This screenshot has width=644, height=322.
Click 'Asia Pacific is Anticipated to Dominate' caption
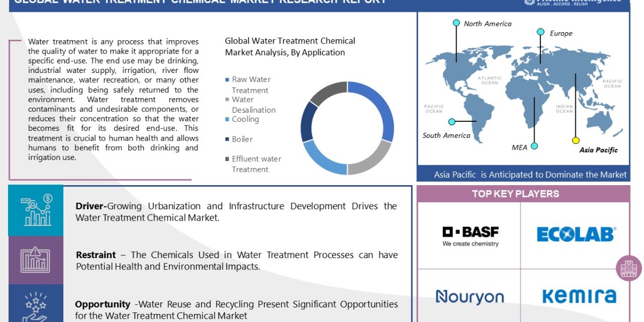[x=530, y=174]
